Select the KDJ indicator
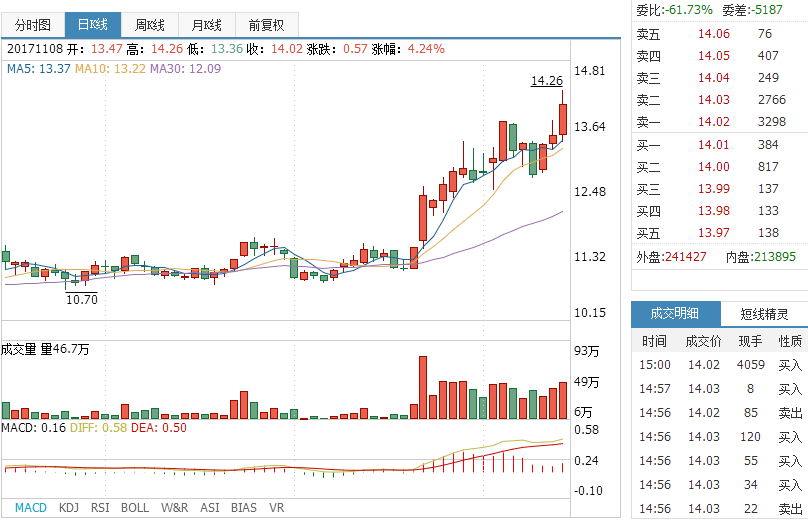Viewport: 808px width, 522px height. [69, 508]
